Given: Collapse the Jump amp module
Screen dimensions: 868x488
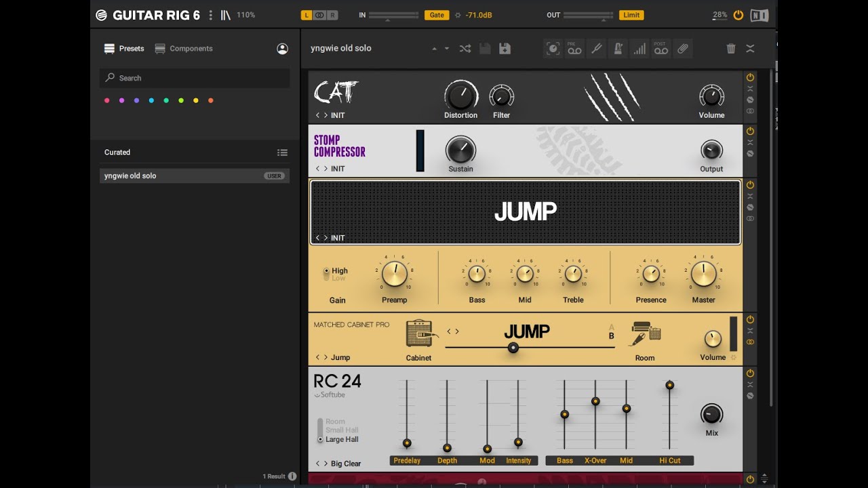Looking at the screenshot, I should (750, 196).
